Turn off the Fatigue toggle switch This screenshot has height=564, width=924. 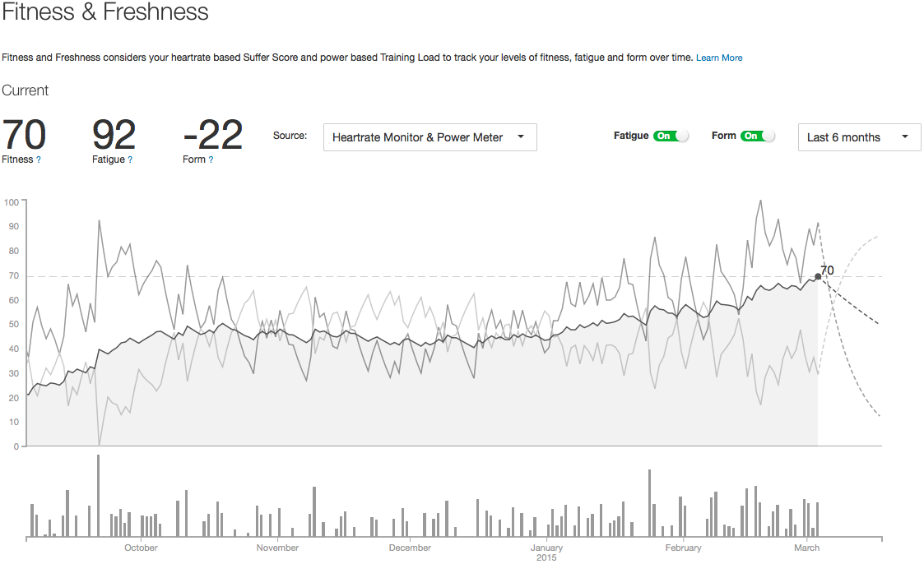tap(671, 136)
